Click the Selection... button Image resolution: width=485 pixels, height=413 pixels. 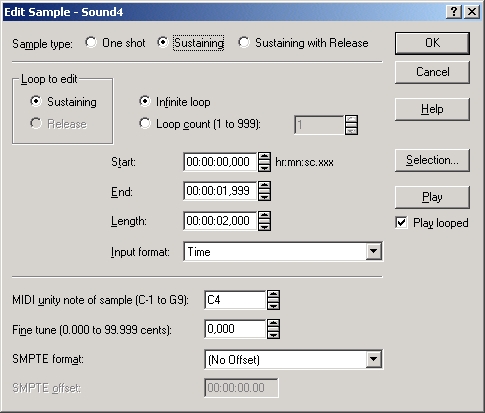coord(432,160)
